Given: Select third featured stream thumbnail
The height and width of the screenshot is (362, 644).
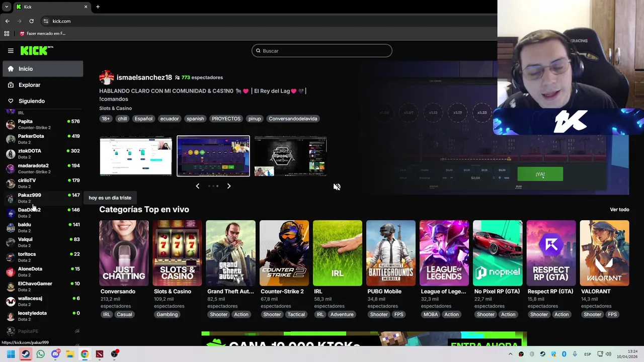Looking at the screenshot, I should 291,156.
